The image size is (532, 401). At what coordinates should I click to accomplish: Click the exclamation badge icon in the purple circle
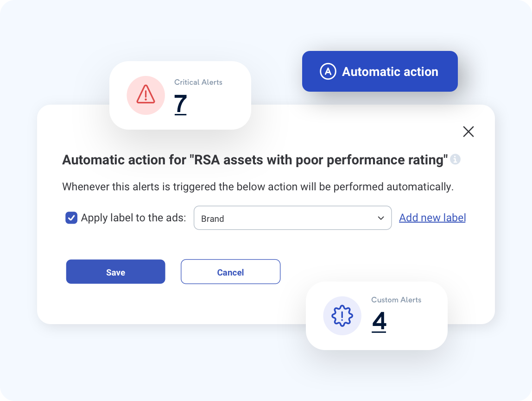[x=342, y=315]
